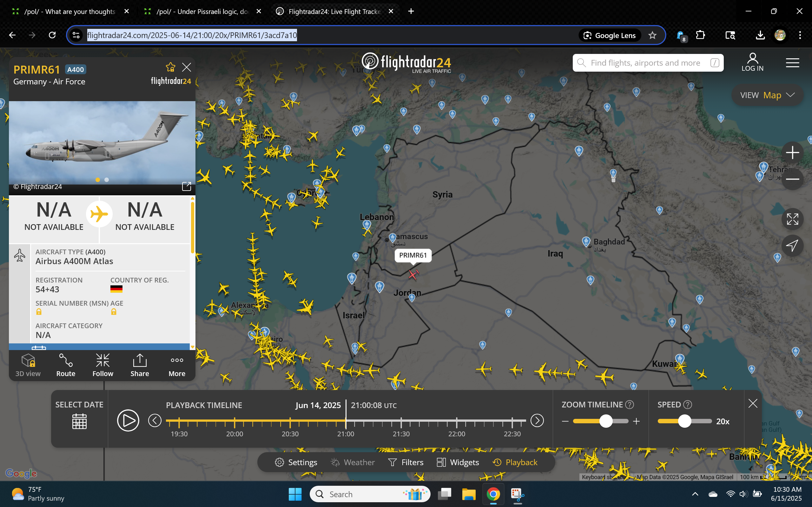Click the locked Age field
Viewport: 812px width, 507px height.
pyautogui.click(x=114, y=312)
